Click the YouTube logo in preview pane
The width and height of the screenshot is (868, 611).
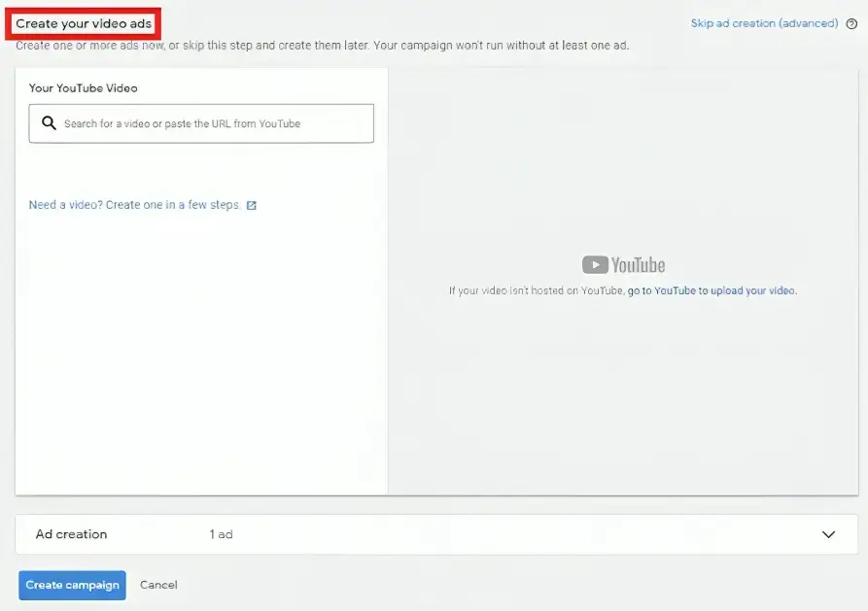point(623,265)
